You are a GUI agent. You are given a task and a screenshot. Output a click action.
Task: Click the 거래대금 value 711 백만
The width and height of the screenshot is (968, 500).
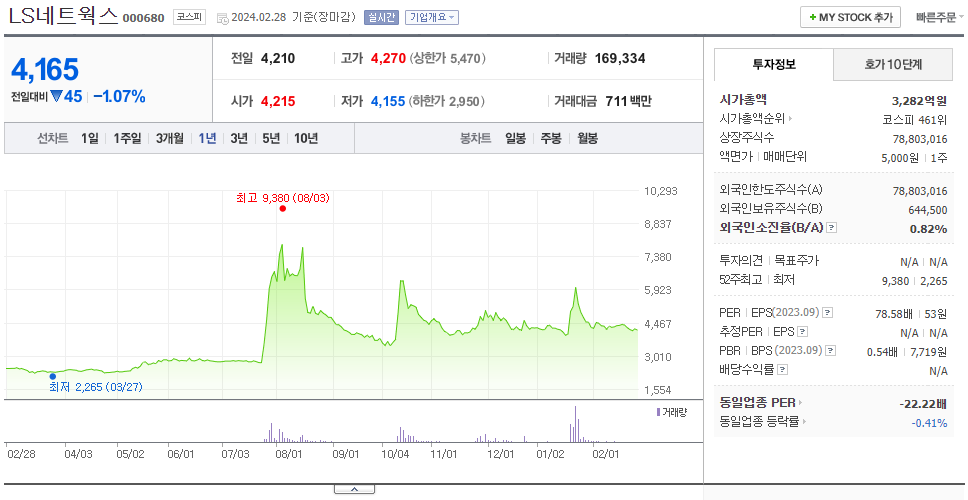tap(627, 101)
